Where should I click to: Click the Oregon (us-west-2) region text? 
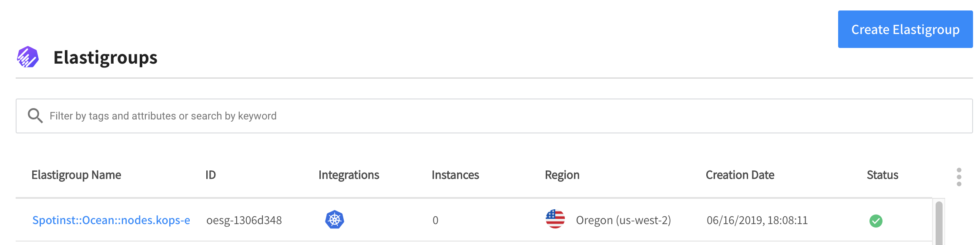[623, 220]
